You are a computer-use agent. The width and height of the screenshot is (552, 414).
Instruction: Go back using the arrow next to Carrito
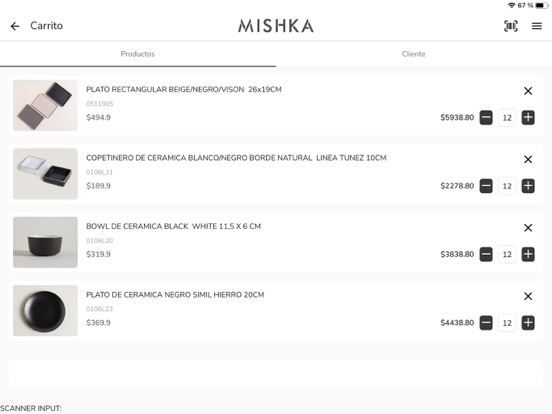tap(15, 26)
